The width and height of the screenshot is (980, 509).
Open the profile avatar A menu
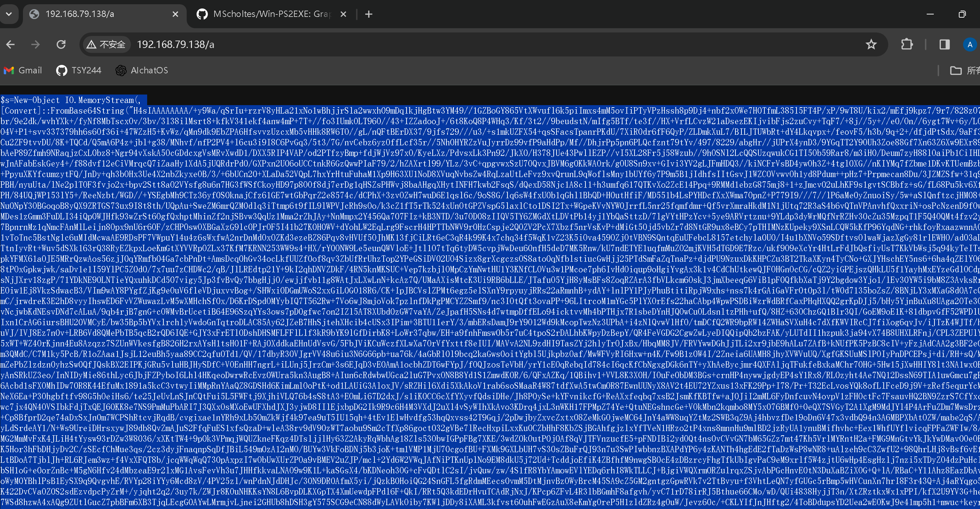(970, 44)
